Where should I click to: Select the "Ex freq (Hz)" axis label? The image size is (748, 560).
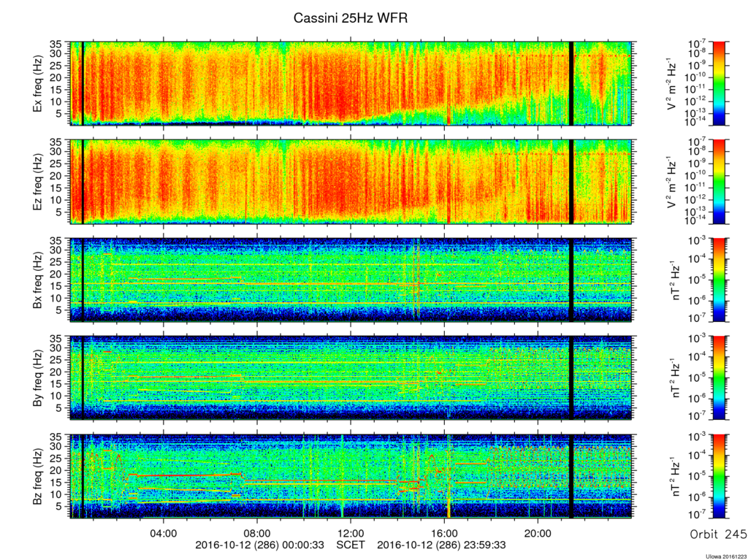point(37,84)
